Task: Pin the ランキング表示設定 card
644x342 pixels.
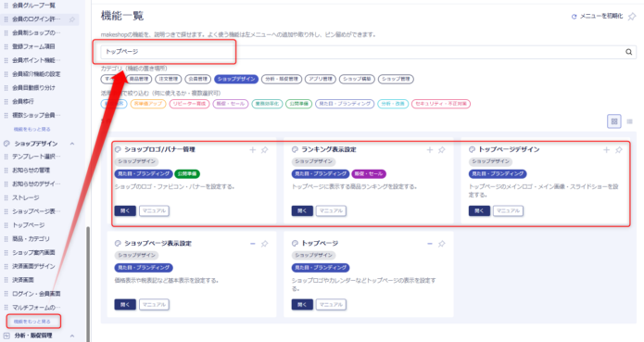Action: tap(441, 150)
